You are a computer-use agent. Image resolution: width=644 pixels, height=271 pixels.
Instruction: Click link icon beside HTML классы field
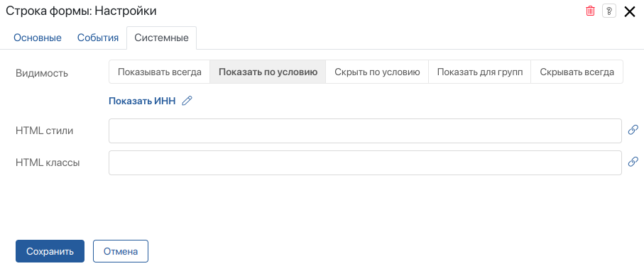point(633,162)
